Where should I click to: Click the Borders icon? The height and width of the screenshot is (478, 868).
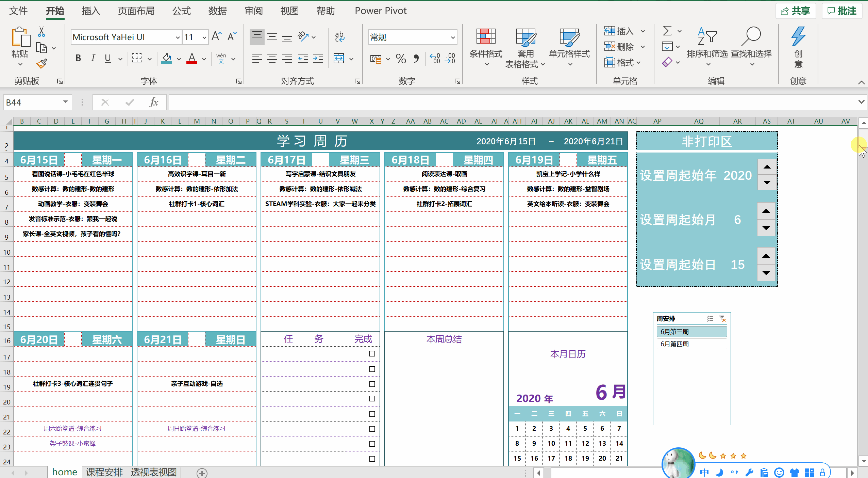tap(137, 58)
